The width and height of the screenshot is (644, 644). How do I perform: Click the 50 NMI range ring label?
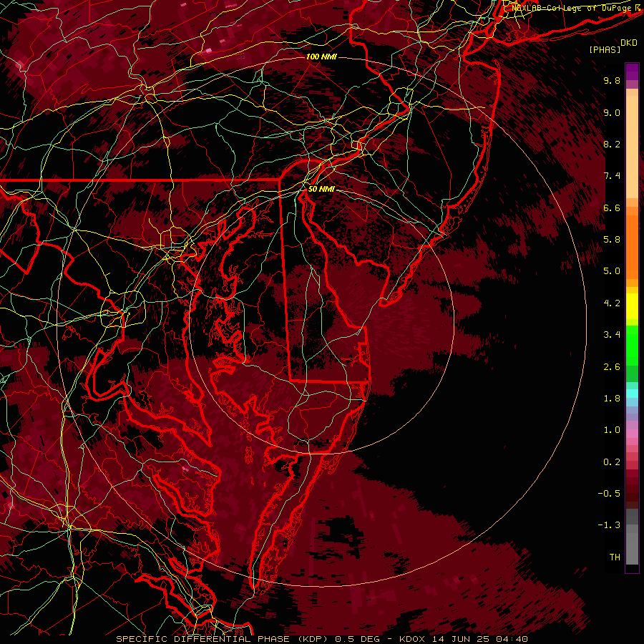point(321,189)
